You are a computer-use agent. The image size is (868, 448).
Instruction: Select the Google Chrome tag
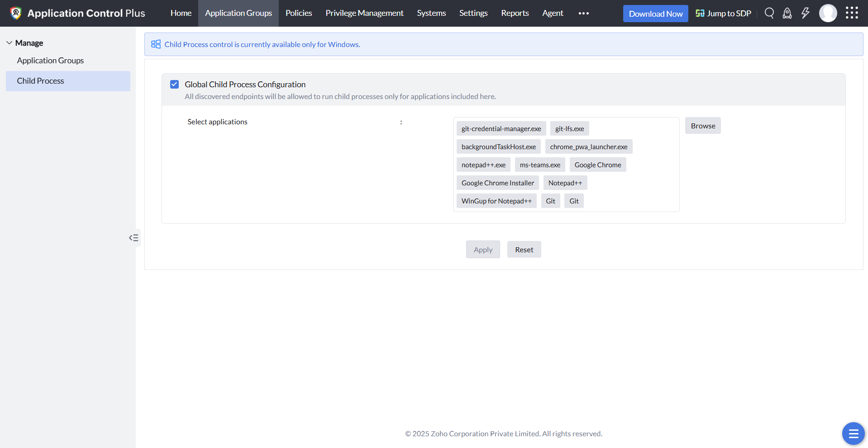click(598, 165)
